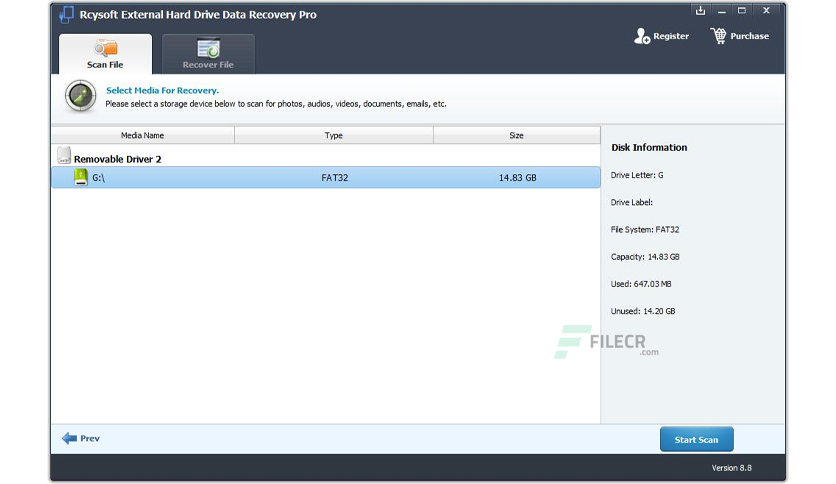Click the Recover File tab icon
Screen dimensions: 836x484
click(x=208, y=48)
